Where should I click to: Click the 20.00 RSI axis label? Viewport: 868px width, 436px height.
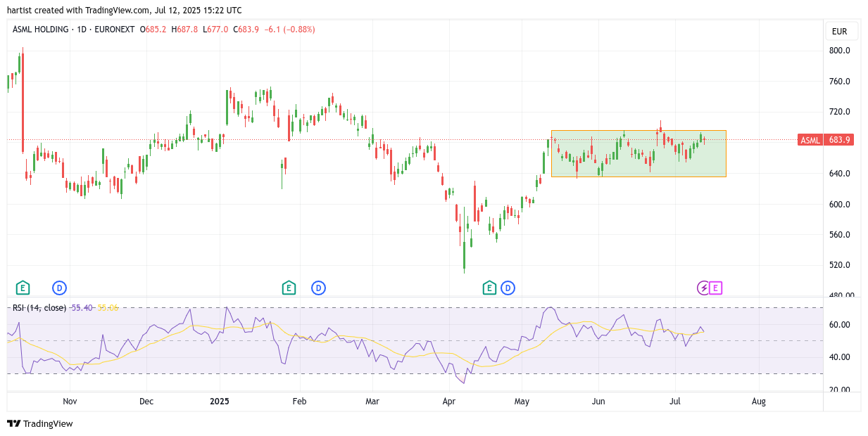[840, 390]
